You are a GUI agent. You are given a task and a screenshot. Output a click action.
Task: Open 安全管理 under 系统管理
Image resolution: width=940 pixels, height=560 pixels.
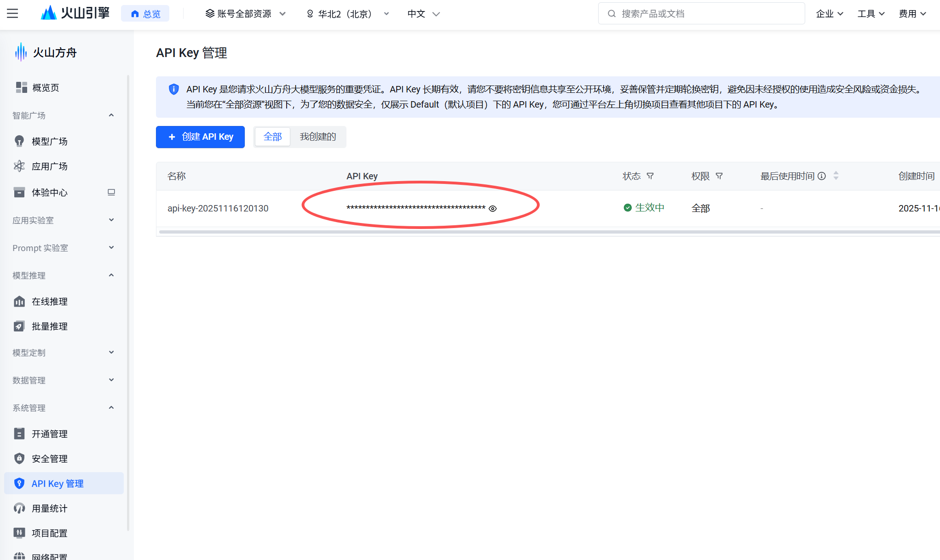coord(51,458)
